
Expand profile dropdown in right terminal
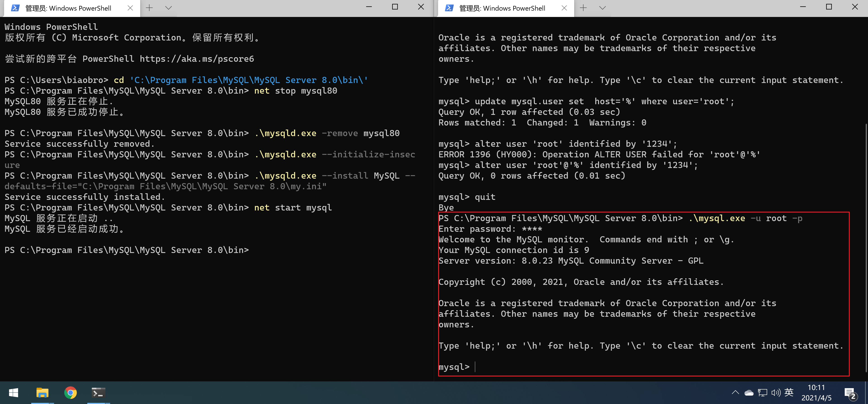(602, 8)
